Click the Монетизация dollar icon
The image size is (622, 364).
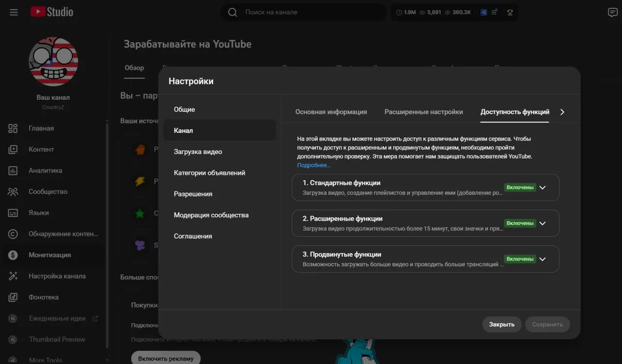click(x=13, y=255)
